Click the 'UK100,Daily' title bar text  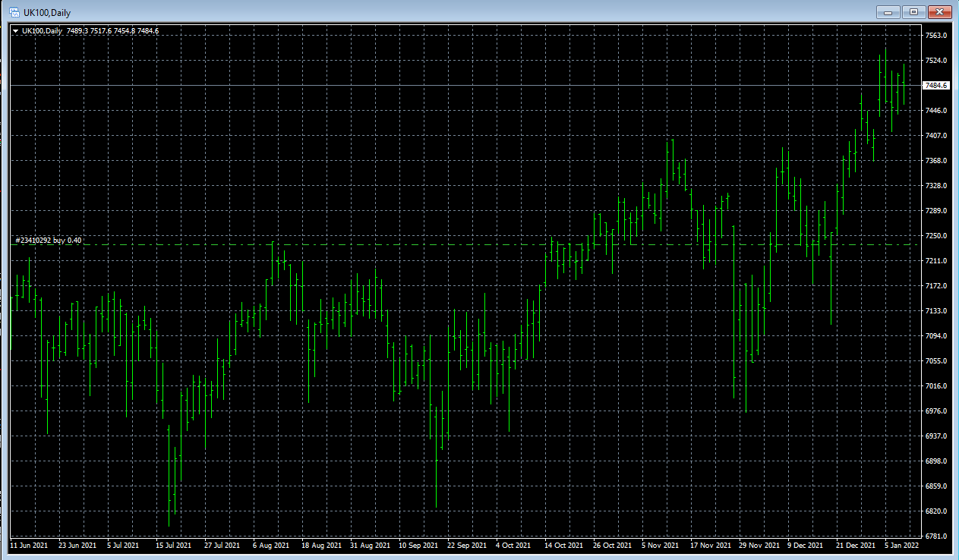(x=47, y=12)
